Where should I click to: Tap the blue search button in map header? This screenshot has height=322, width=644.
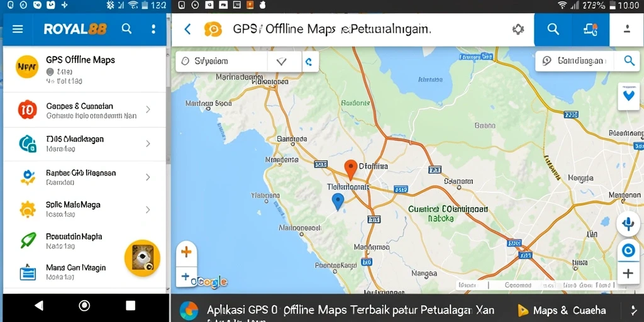[553, 29]
